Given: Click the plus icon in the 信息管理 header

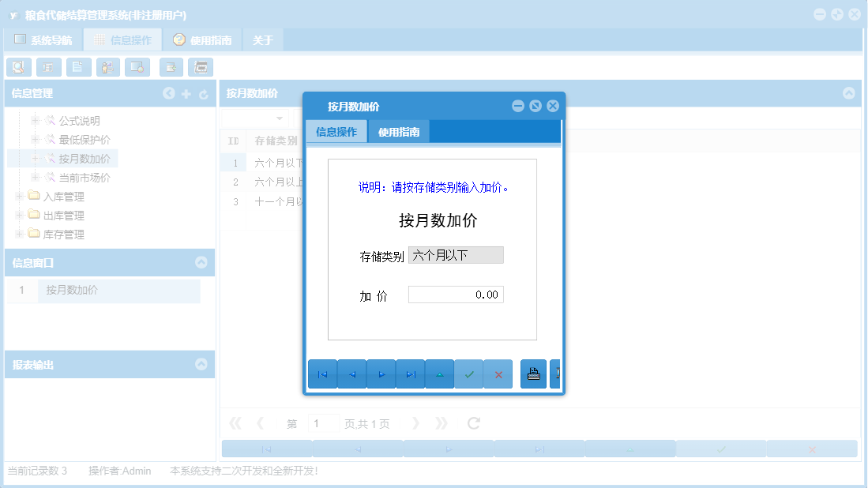Looking at the screenshot, I should click(x=186, y=93).
